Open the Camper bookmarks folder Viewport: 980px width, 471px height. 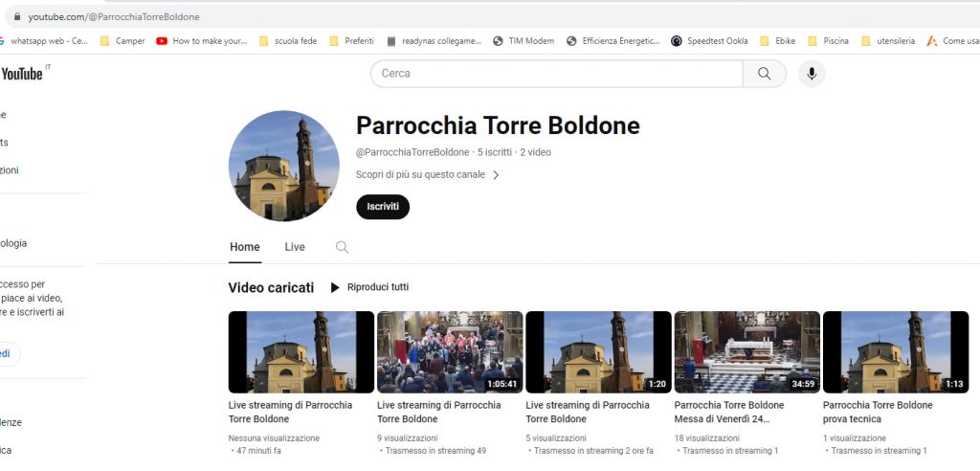(122, 41)
